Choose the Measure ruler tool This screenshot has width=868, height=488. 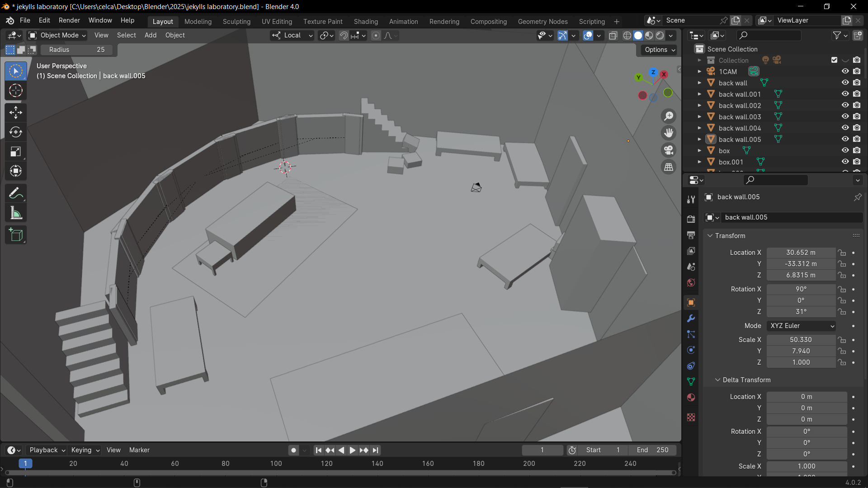(x=16, y=213)
